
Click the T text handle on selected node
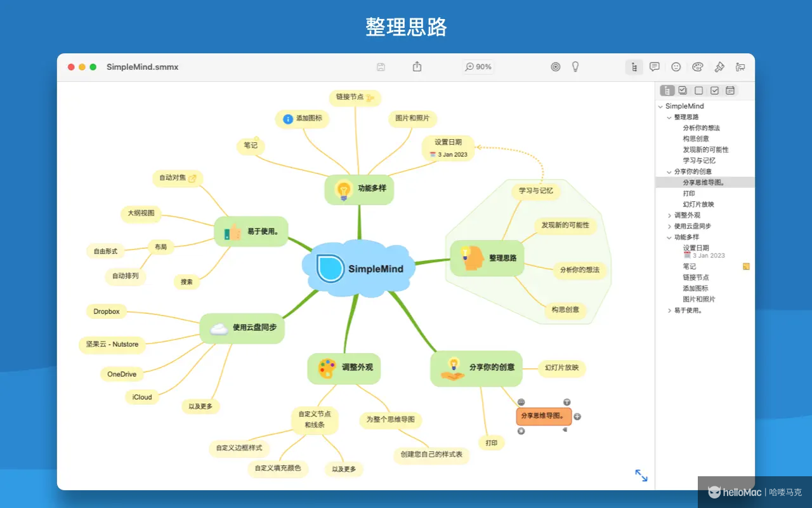(x=566, y=402)
